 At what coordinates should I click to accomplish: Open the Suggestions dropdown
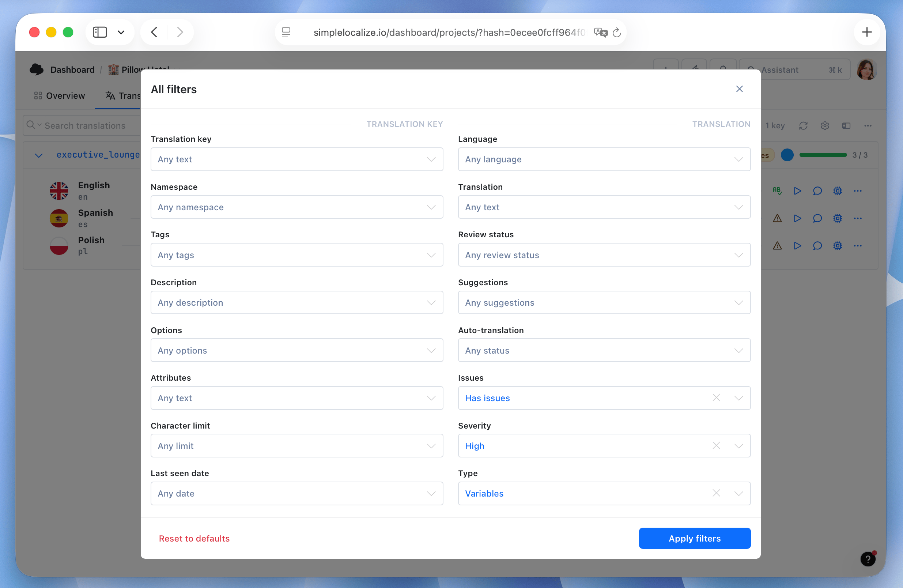pyautogui.click(x=604, y=302)
